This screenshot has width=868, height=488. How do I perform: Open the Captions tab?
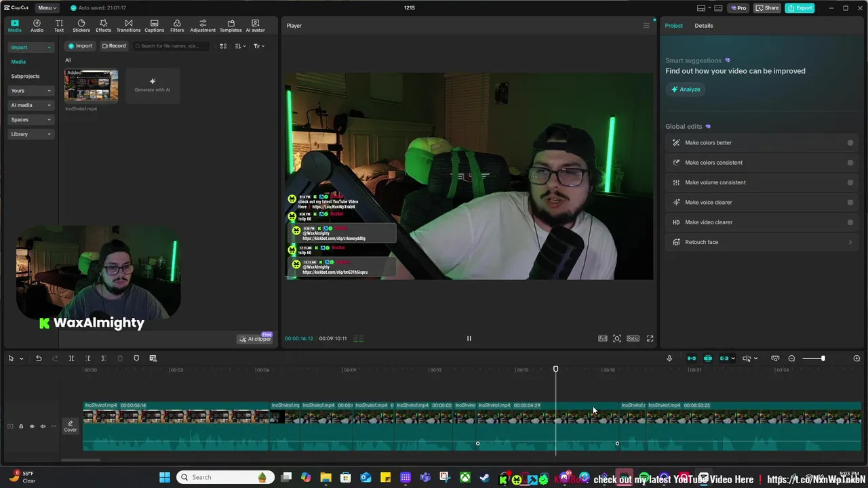(x=154, y=26)
